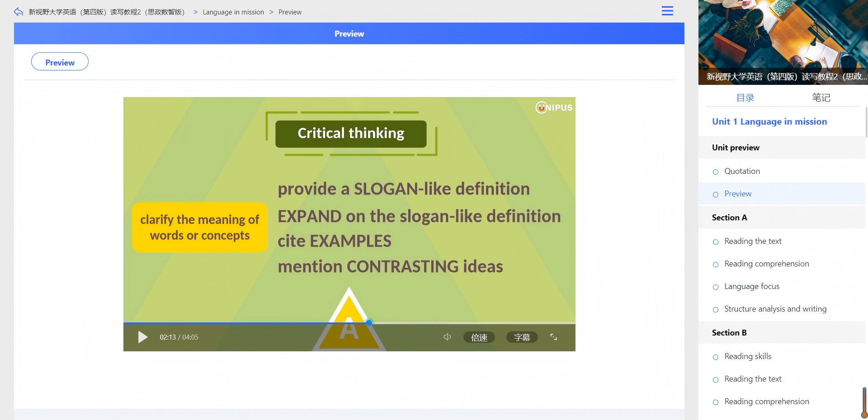
Task: Enter fullscreen video mode
Action: 553,337
